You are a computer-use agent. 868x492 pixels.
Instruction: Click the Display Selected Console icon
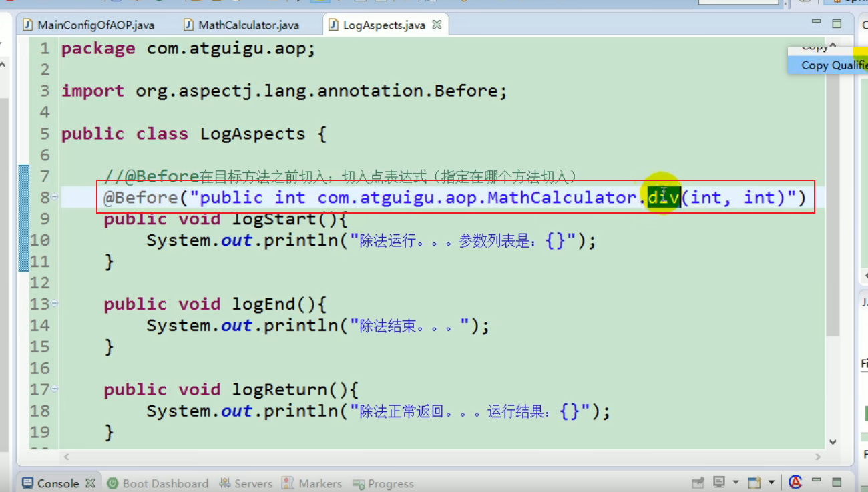tap(719, 483)
